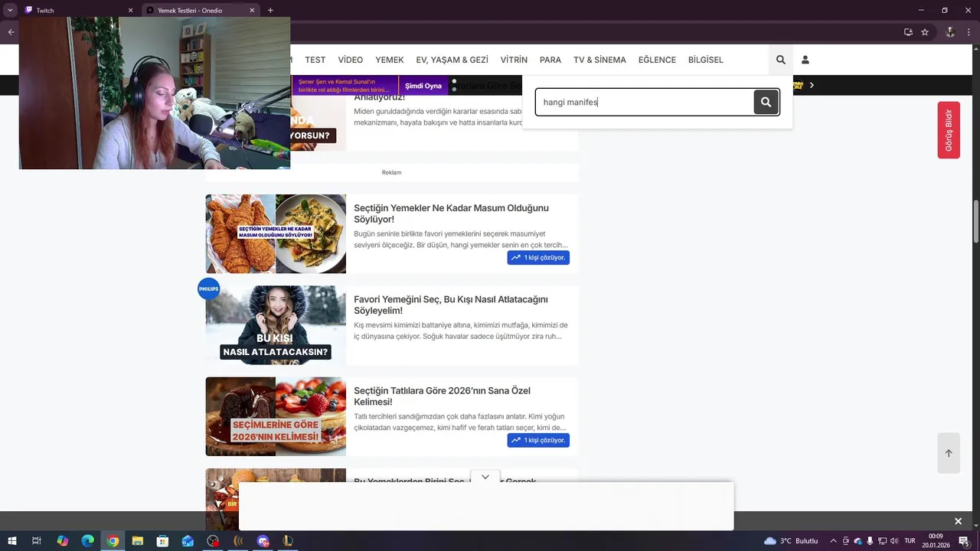Viewport: 980px width, 551px height.
Task: Open the notification center icon
Action: coord(964,541)
